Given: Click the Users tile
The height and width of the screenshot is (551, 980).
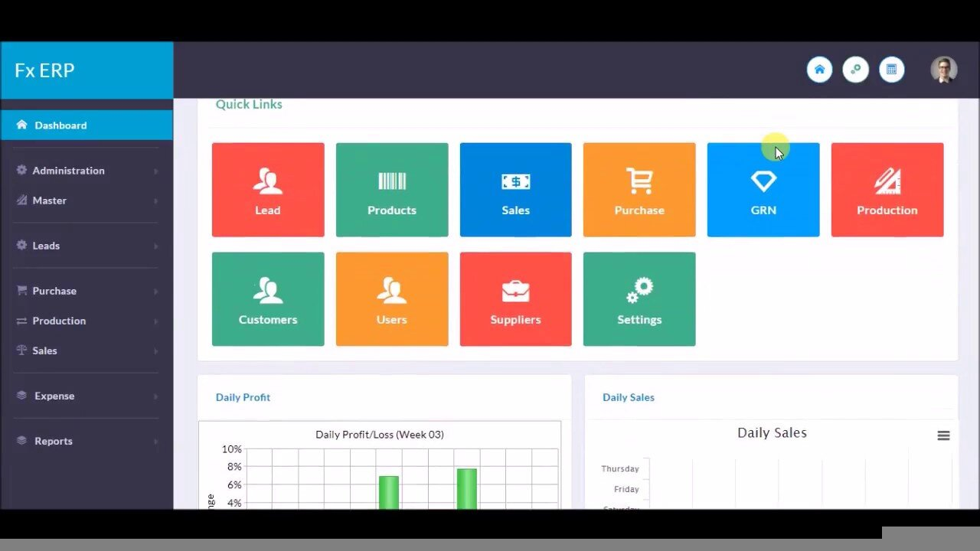Looking at the screenshot, I should pos(391,298).
